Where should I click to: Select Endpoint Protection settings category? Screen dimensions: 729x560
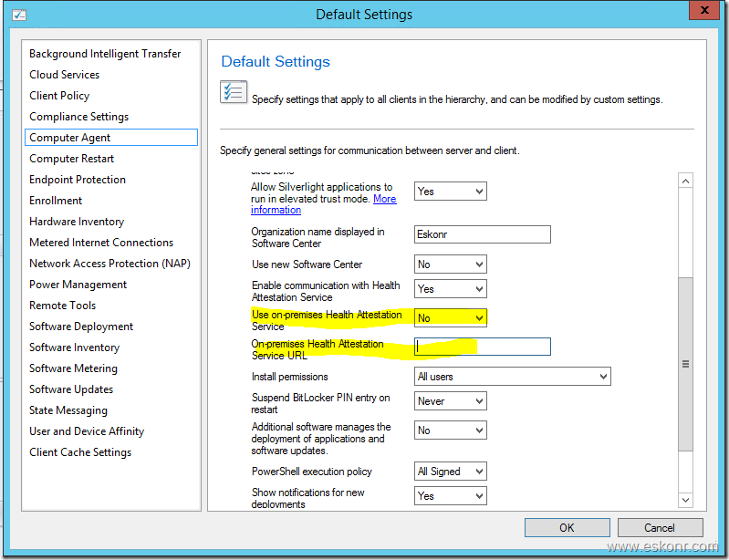coord(78,180)
